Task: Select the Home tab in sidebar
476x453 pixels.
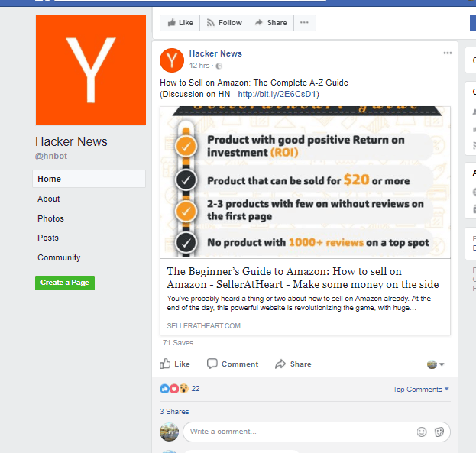Action: (x=89, y=179)
